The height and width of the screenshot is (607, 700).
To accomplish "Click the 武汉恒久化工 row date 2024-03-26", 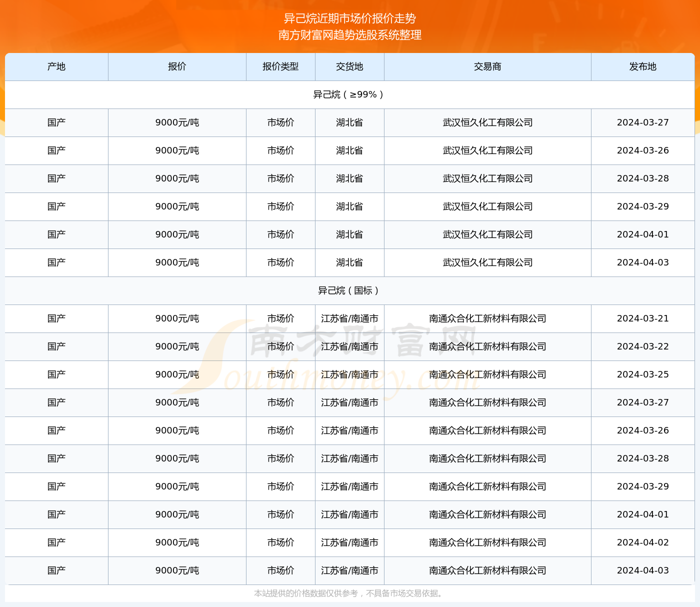I will point(643,150).
